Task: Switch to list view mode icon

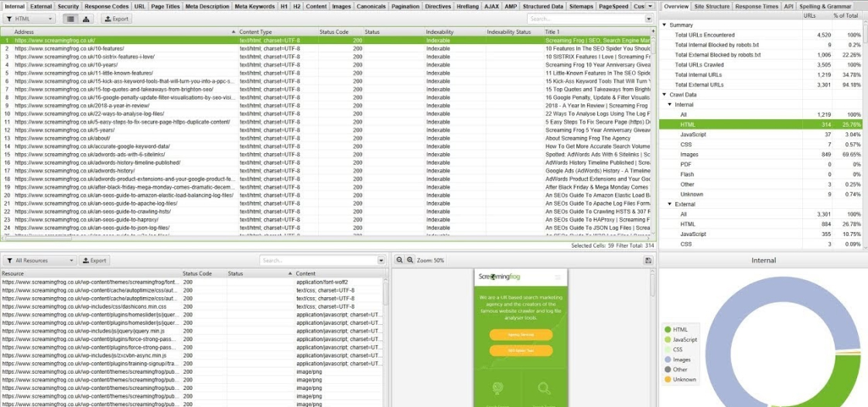Action: click(70, 19)
